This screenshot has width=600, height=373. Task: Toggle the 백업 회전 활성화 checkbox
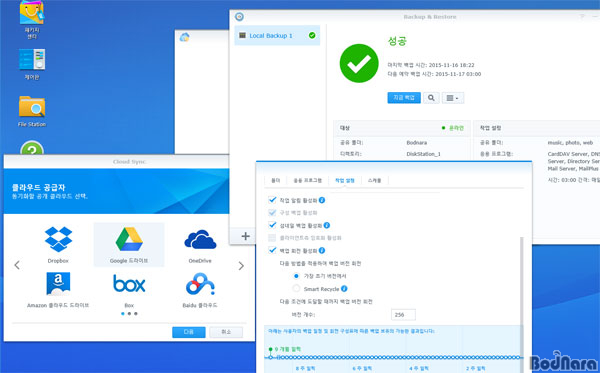pos(272,250)
